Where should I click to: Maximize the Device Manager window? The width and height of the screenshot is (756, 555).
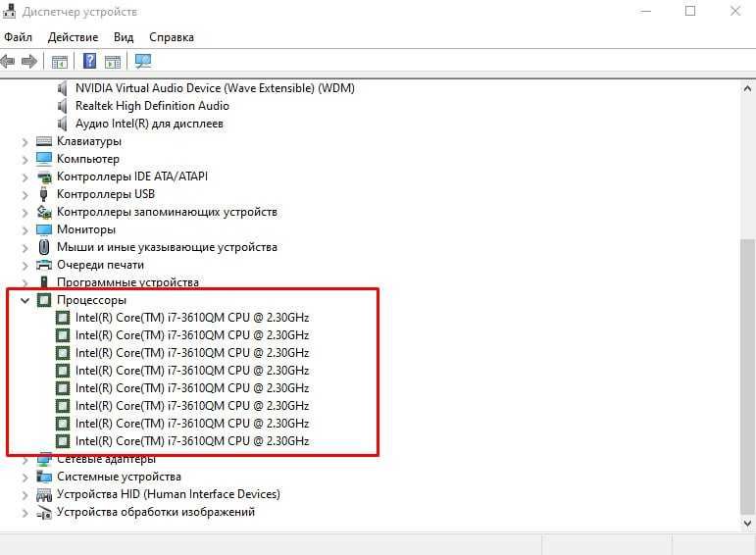690,11
